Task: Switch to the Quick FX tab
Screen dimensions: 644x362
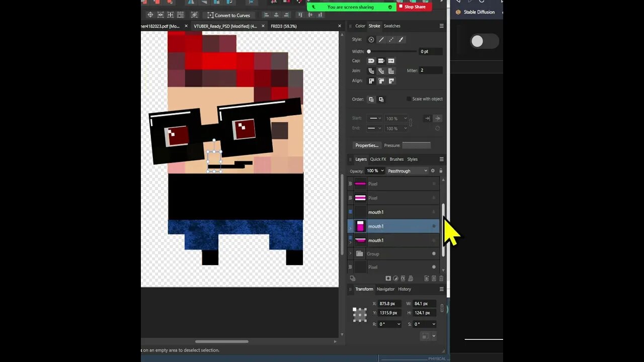Action: (x=378, y=159)
